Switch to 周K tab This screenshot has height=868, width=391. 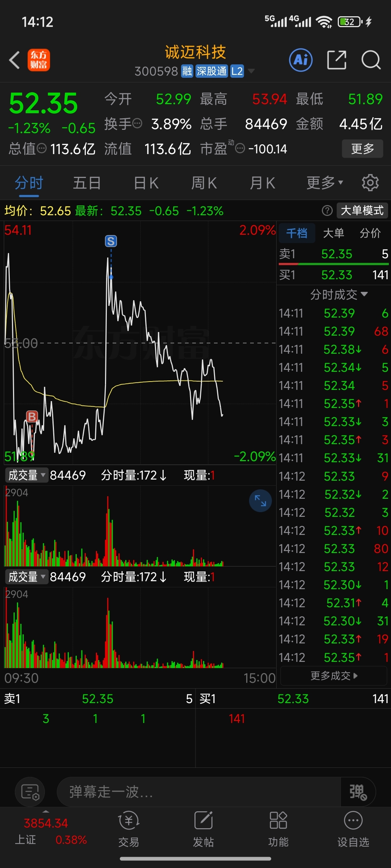(x=204, y=183)
